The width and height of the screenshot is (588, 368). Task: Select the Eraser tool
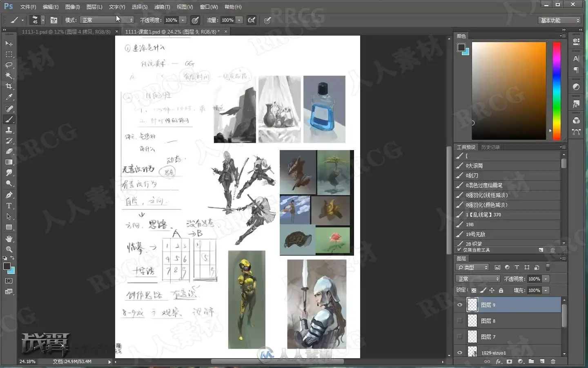[9, 151]
